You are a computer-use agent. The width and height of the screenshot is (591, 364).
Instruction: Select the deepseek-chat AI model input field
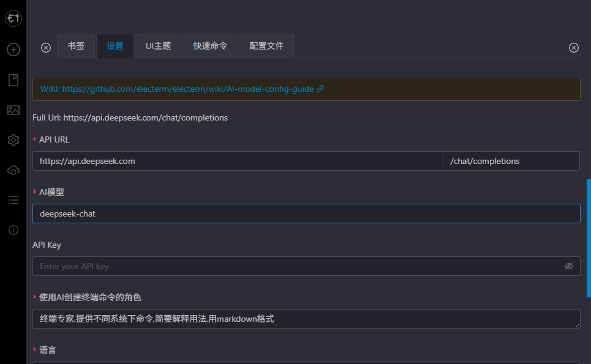[x=306, y=213]
